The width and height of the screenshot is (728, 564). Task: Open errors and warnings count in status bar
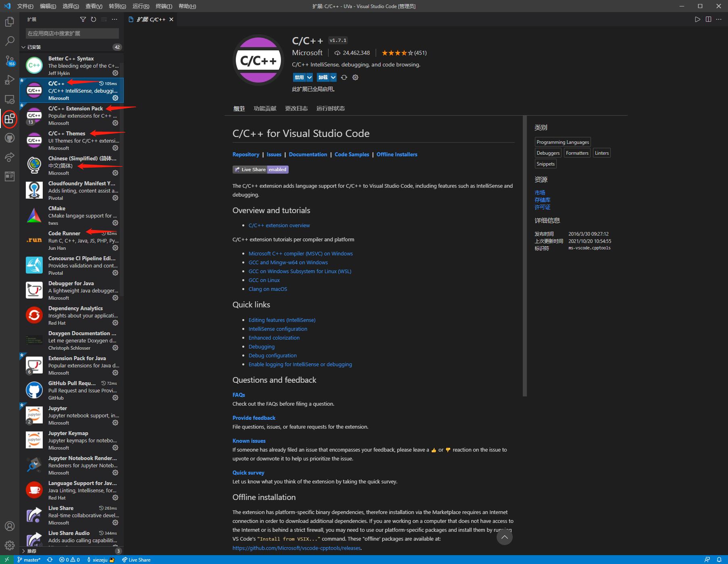click(69, 560)
